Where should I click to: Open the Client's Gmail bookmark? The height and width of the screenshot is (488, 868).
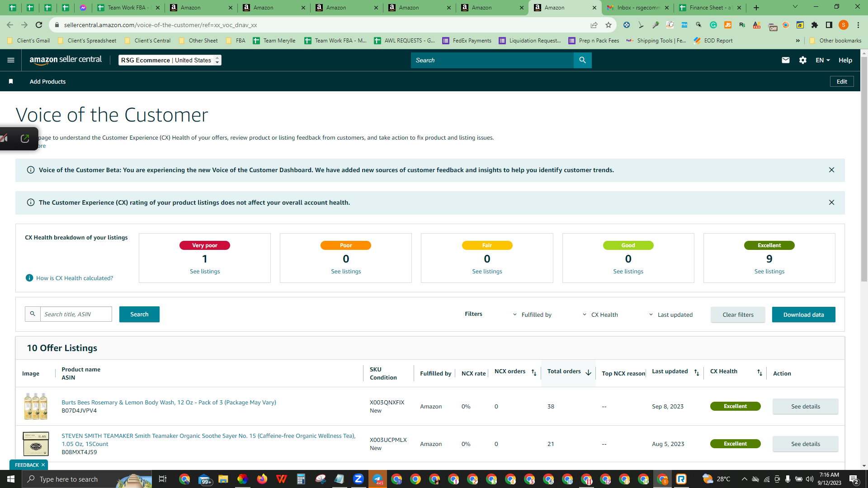tap(28, 41)
